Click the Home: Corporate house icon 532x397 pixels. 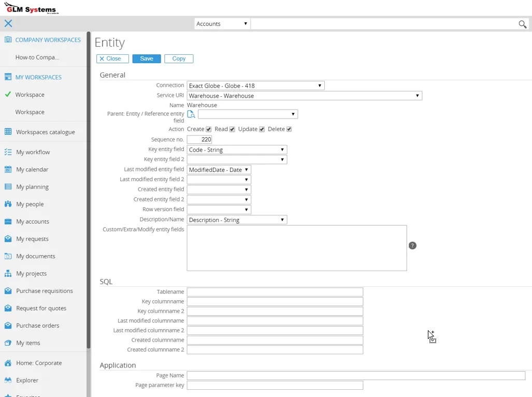coord(8,363)
